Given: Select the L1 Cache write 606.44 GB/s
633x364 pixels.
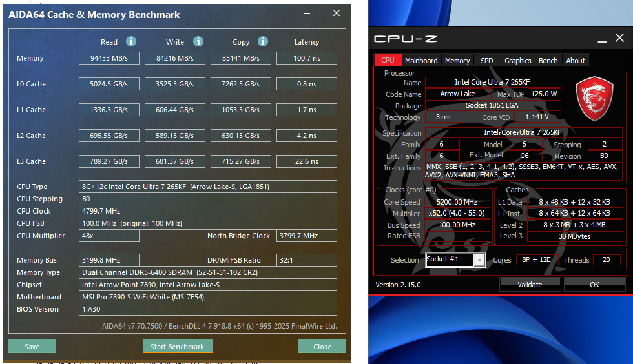Looking at the screenshot, I should coord(175,110).
